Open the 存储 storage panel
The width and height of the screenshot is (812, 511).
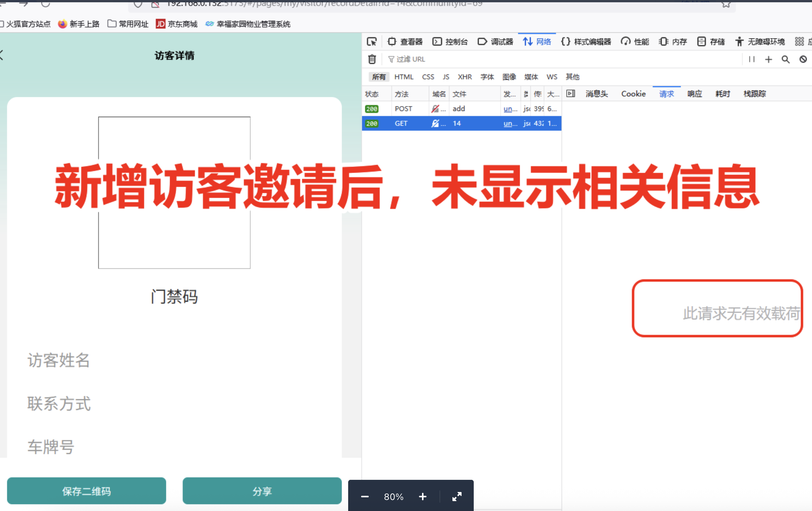[711, 41]
